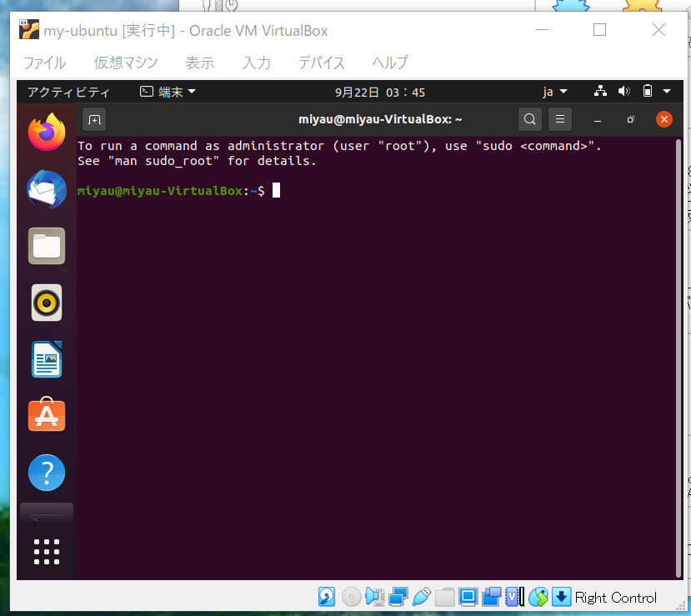Open the デバイス menu
The height and width of the screenshot is (616, 691).
[x=321, y=63]
